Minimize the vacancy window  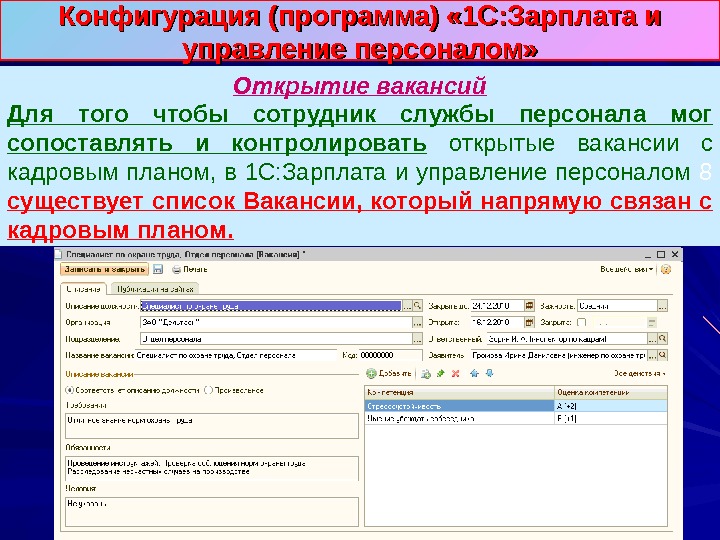click(647, 254)
